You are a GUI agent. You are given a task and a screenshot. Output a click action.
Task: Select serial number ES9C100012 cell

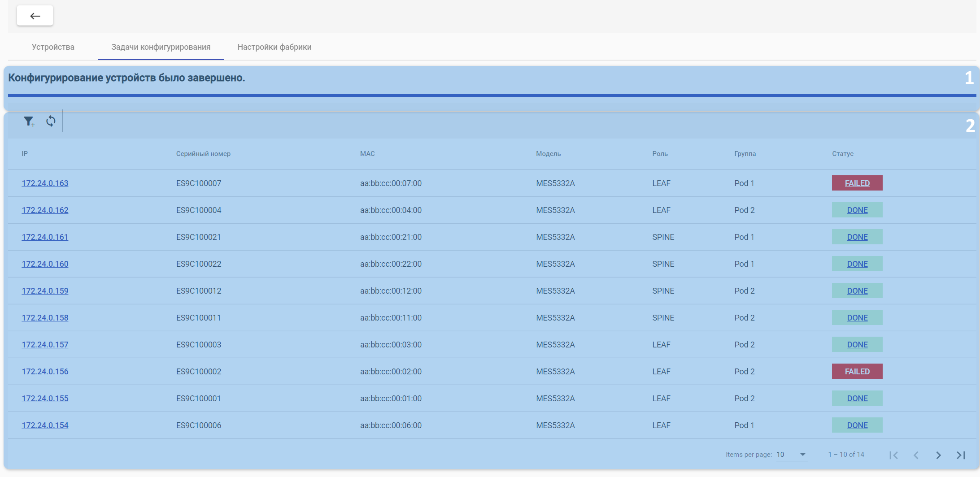(x=199, y=291)
